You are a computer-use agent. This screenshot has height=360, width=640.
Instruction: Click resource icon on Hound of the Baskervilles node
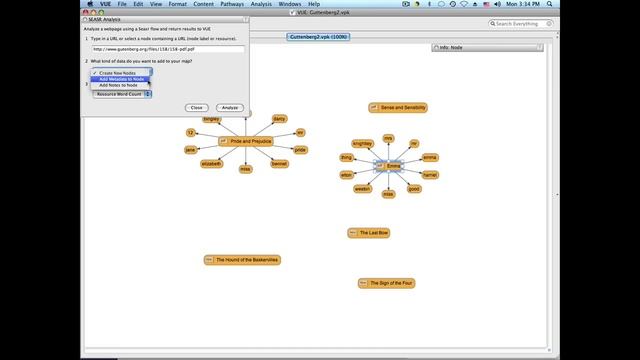pyautogui.click(x=209, y=260)
